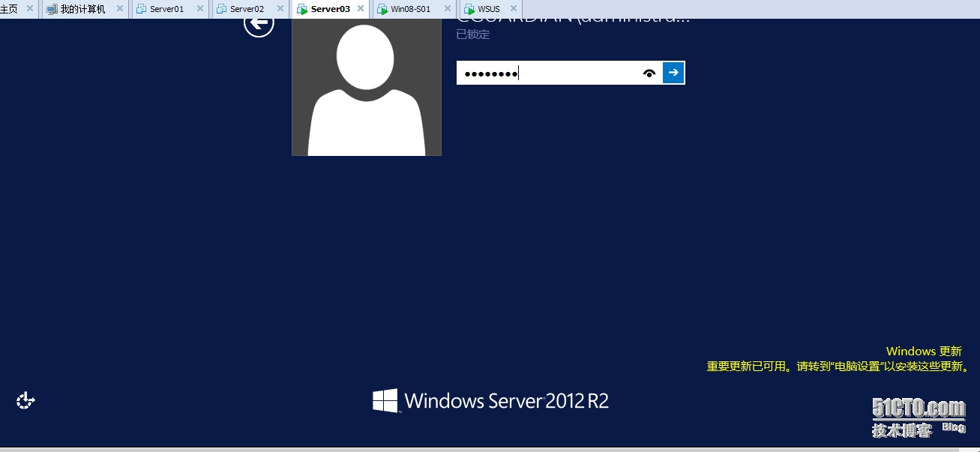Viewport: 980px width, 452px height.
Task: Close the Server01 tab
Action: click(x=200, y=9)
